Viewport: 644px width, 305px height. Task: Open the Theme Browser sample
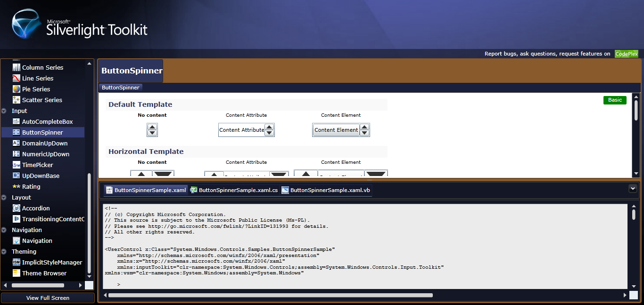[x=44, y=273]
